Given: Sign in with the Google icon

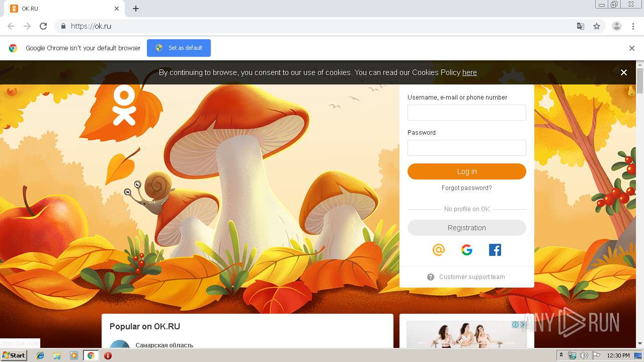Looking at the screenshot, I should [x=467, y=250].
